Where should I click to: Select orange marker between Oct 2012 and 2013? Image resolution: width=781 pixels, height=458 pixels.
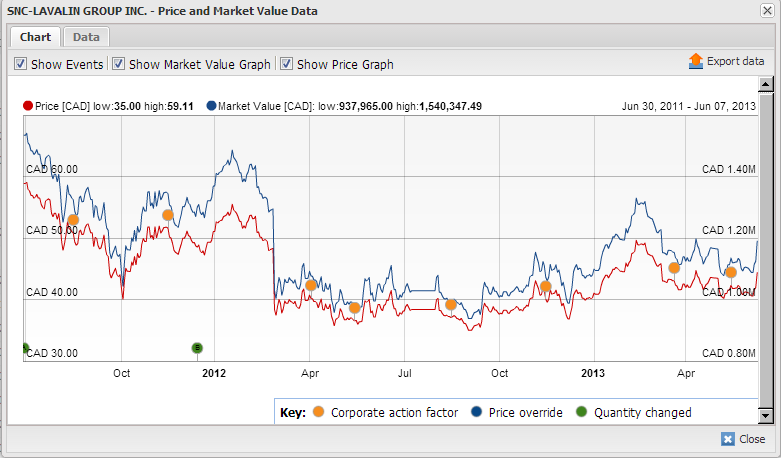[546, 286]
